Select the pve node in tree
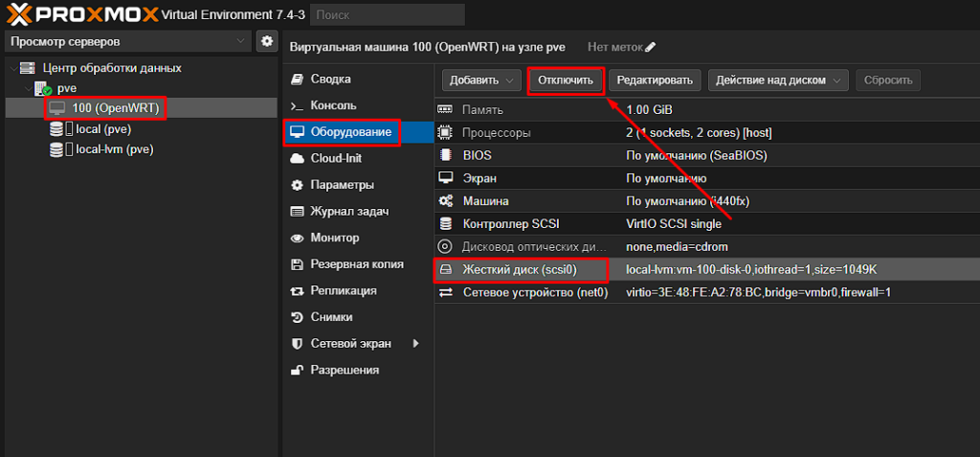980x457 pixels. coord(66,88)
